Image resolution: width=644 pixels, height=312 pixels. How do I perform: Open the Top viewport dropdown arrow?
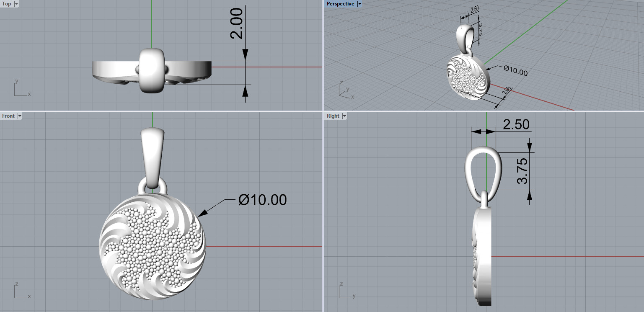(x=16, y=4)
